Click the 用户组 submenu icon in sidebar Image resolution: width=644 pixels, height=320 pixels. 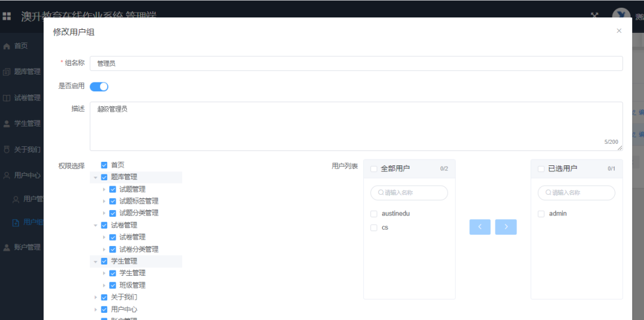[x=16, y=223]
